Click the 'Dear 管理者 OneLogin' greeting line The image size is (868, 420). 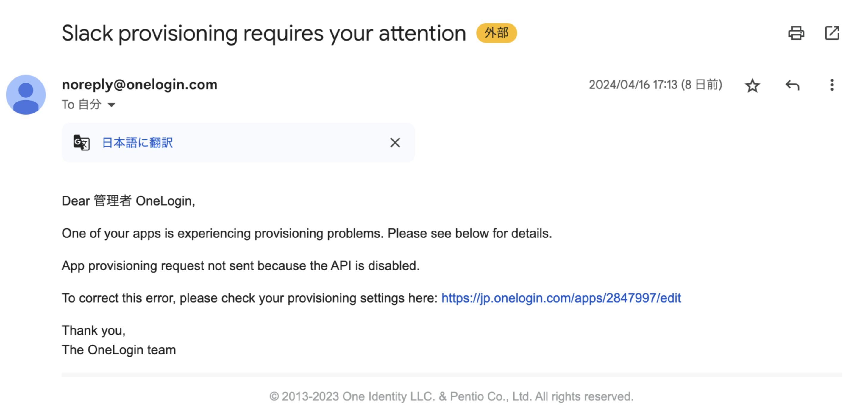click(x=128, y=201)
